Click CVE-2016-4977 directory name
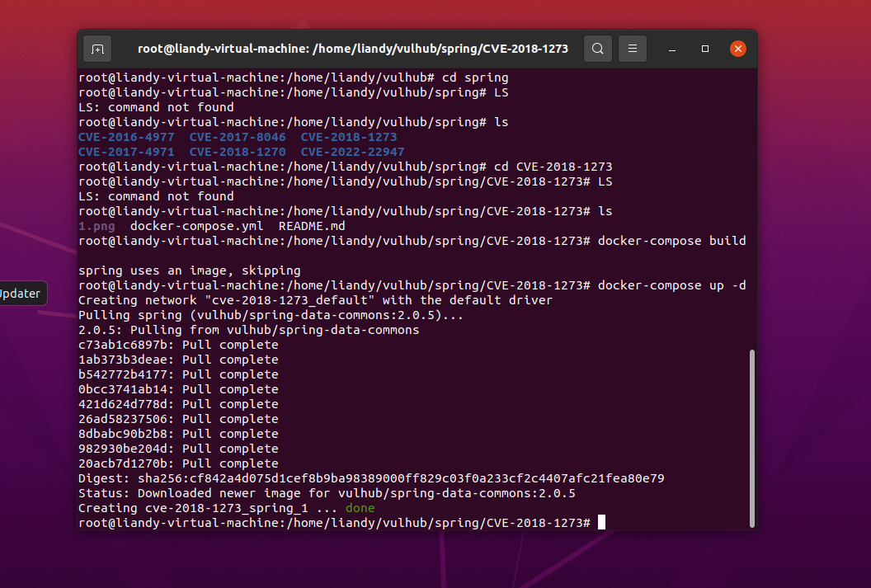Image resolution: width=871 pixels, height=588 pixels. click(126, 137)
